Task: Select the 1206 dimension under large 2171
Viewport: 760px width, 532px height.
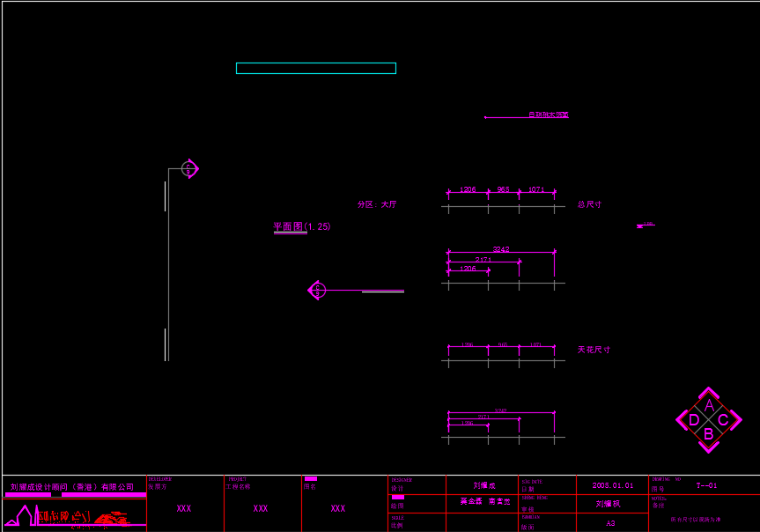Action: pyautogui.click(x=468, y=268)
